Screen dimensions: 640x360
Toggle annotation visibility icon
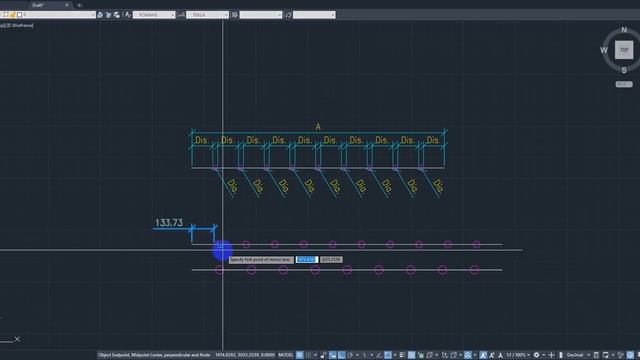coord(482,355)
